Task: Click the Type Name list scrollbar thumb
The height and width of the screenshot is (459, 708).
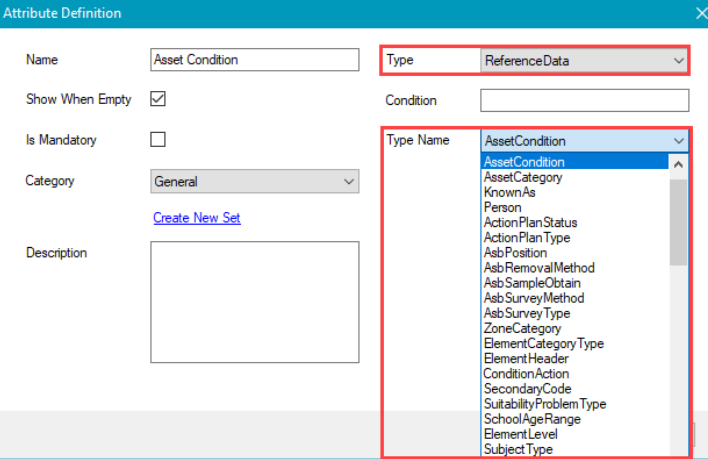Action: pyautogui.click(x=679, y=220)
